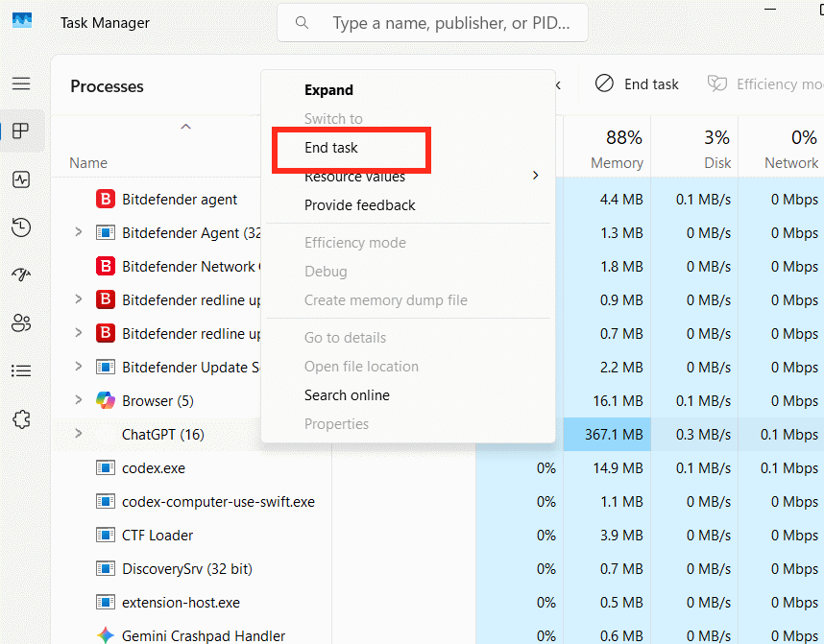Select the DiscoverySrv (32 bit) row
Viewport: 824px width, 644px height.
438,569
